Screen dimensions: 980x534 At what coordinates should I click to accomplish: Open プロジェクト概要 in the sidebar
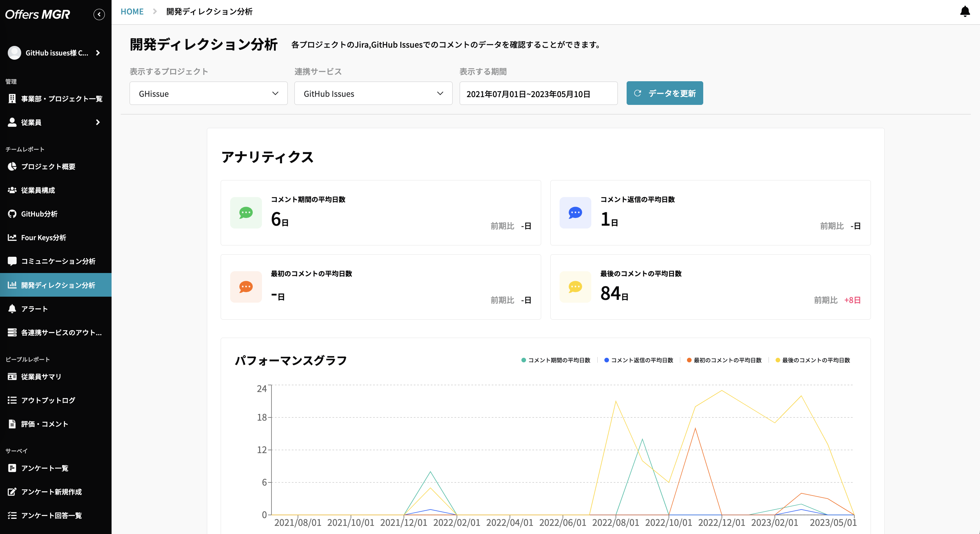tap(55, 166)
